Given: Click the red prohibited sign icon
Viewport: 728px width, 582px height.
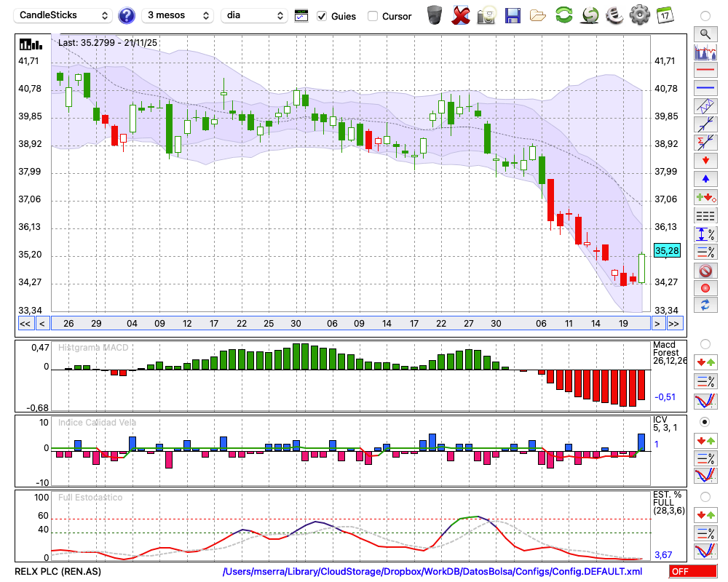Looking at the screenshot, I should point(705,271).
